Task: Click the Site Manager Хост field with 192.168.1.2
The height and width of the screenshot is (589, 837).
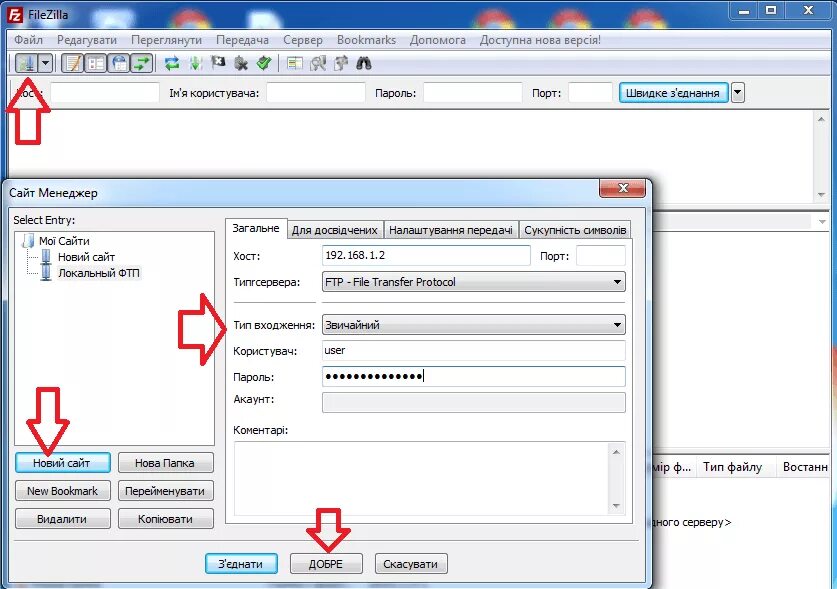Action: [x=426, y=255]
